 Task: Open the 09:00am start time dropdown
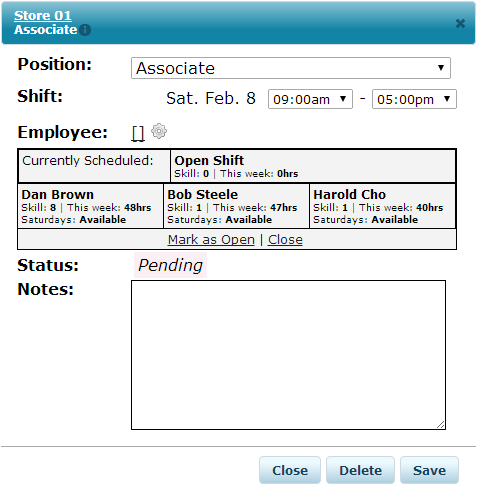[310, 99]
